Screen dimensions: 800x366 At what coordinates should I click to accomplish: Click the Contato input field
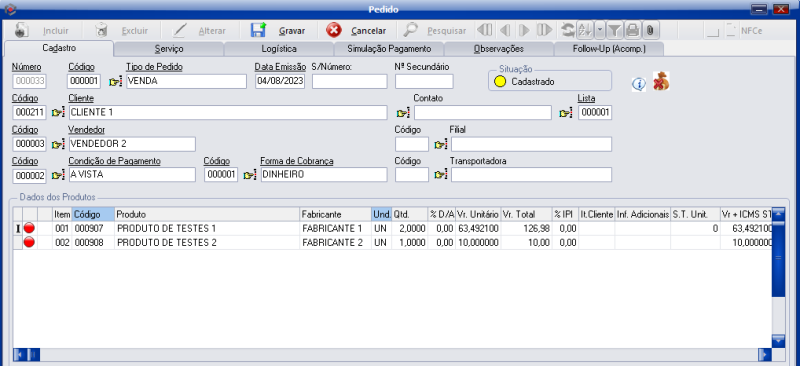[483, 113]
